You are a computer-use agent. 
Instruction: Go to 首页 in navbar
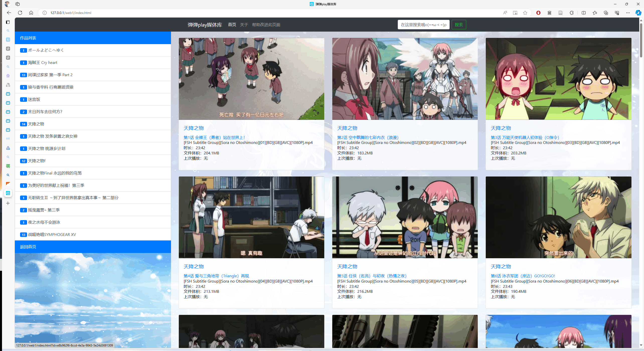click(x=232, y=25)
